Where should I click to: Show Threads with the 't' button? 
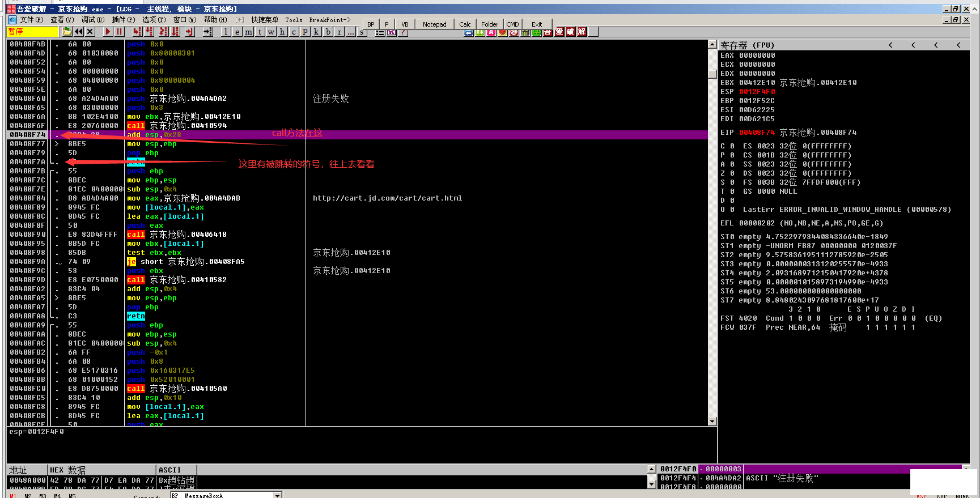[260, 32]
